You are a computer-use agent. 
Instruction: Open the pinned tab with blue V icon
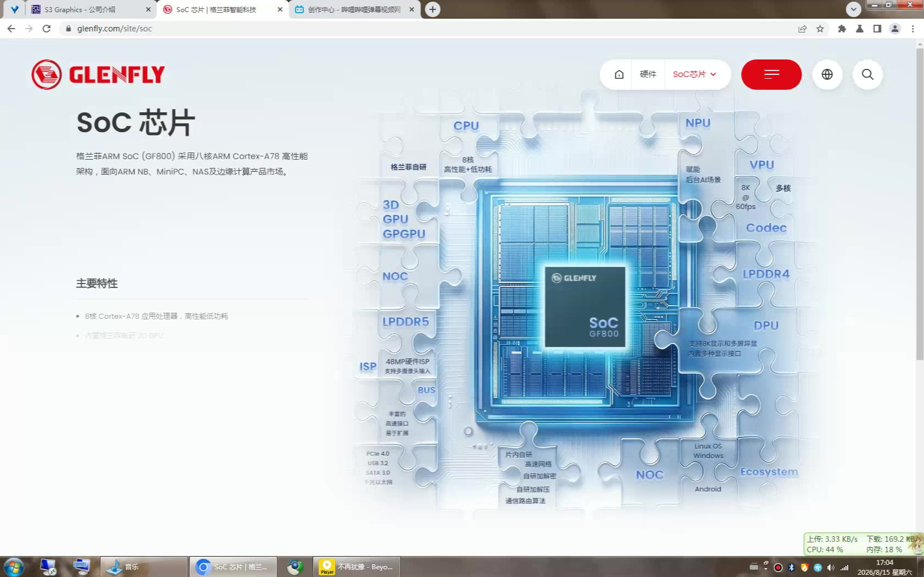14,9
